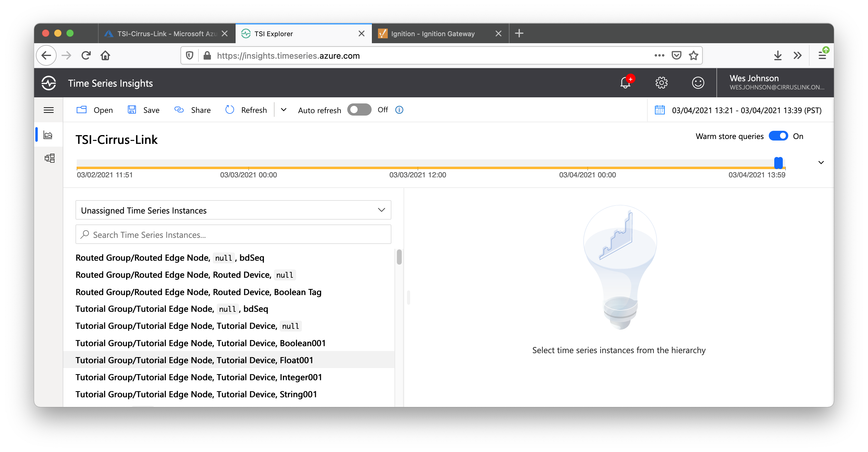Switch to Ignition Gateway browser tab
The height and width of the screenshot is (452, 868).
tap(433, 34)
